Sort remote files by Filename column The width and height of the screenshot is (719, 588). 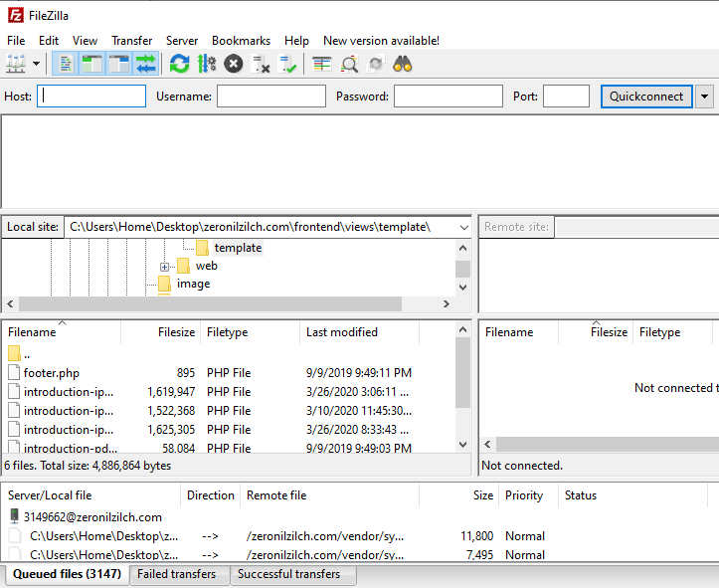point(519,332)
